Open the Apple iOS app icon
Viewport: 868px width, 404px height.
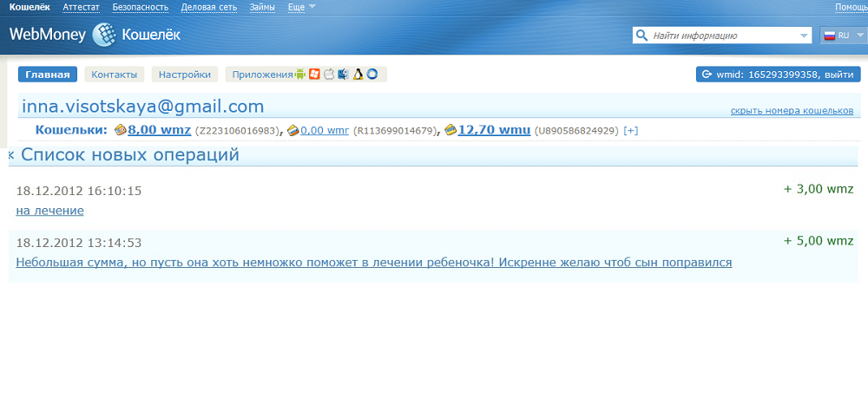click(x=329, y=74)
